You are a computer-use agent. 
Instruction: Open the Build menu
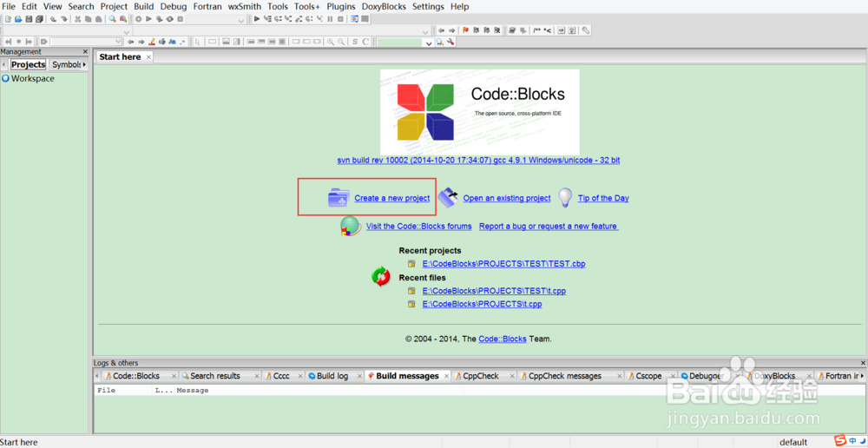[x=144, y=7]
